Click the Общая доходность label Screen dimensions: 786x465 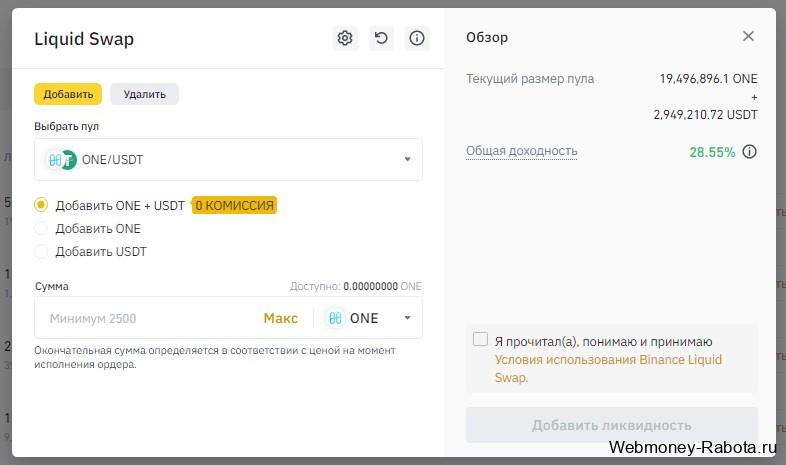pos(522,151)
